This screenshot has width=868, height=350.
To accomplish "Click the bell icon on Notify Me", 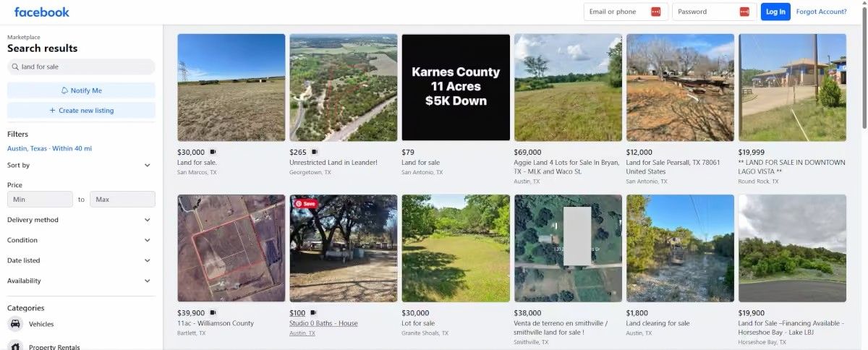I will (x=64, y=90).
